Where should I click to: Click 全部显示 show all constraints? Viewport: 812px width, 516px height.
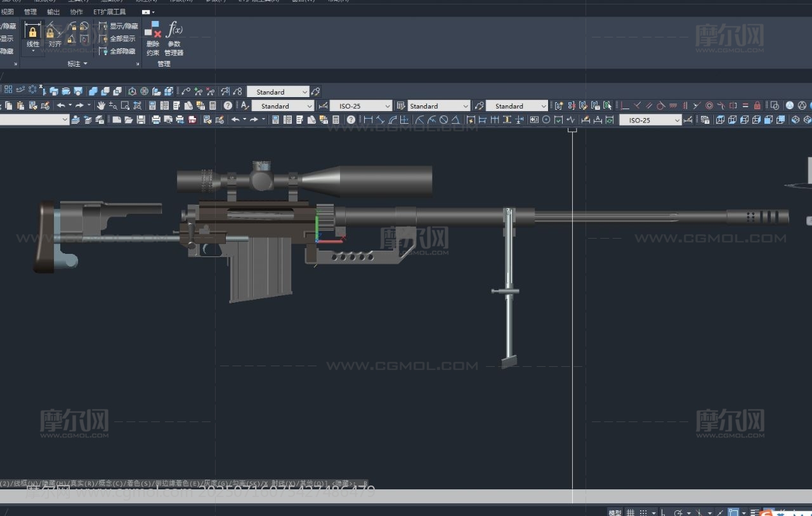click(x=118, y=39)
